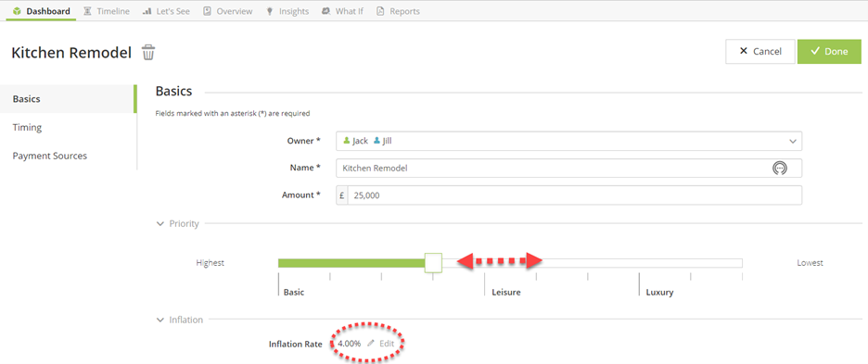Click the Lowest label
This screenshot has height=364, width=868.
click(x=810, y=263)
